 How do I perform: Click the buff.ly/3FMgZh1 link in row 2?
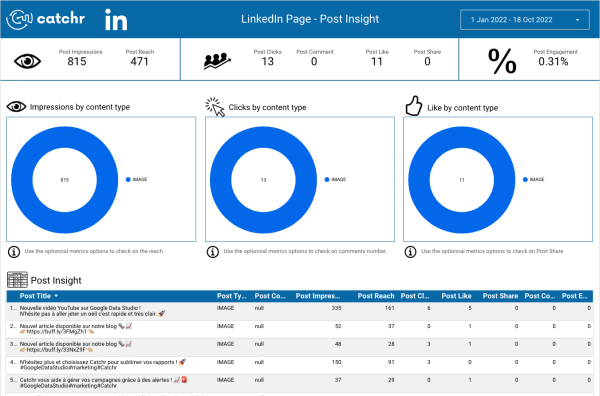pos(57,332)
